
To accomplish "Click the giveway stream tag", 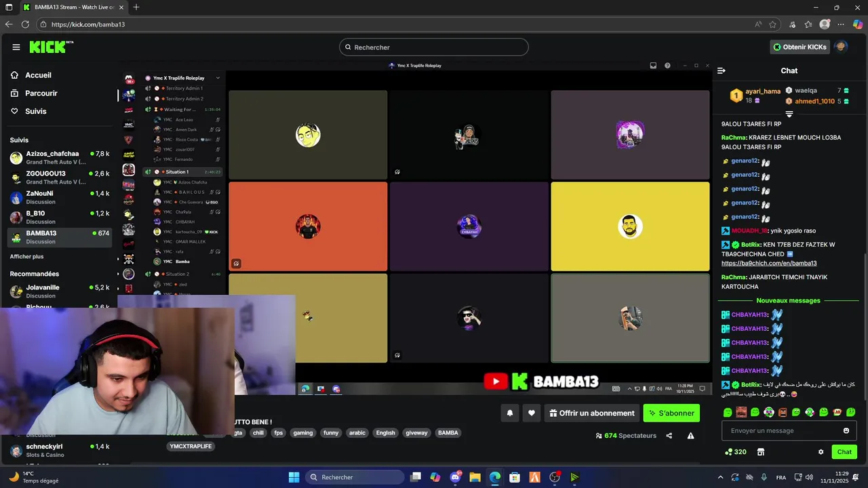I will pyautogui.click(x=416, y=433).
